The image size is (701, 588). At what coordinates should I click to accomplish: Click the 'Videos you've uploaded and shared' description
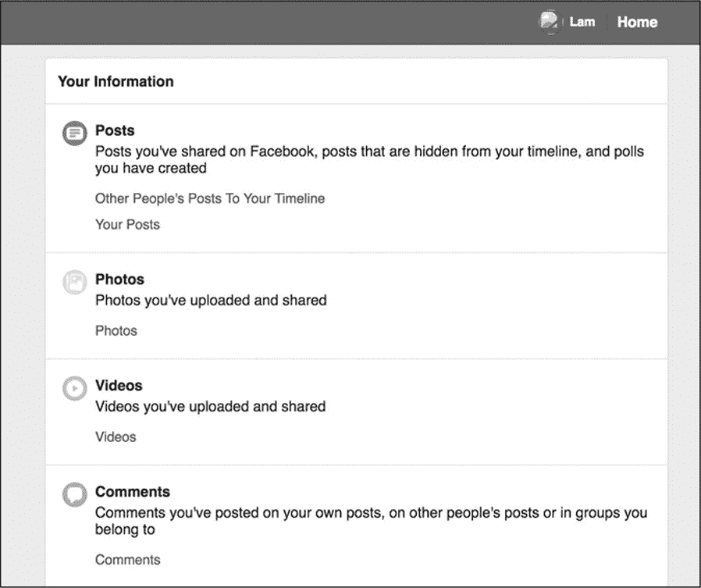(210, 406)
